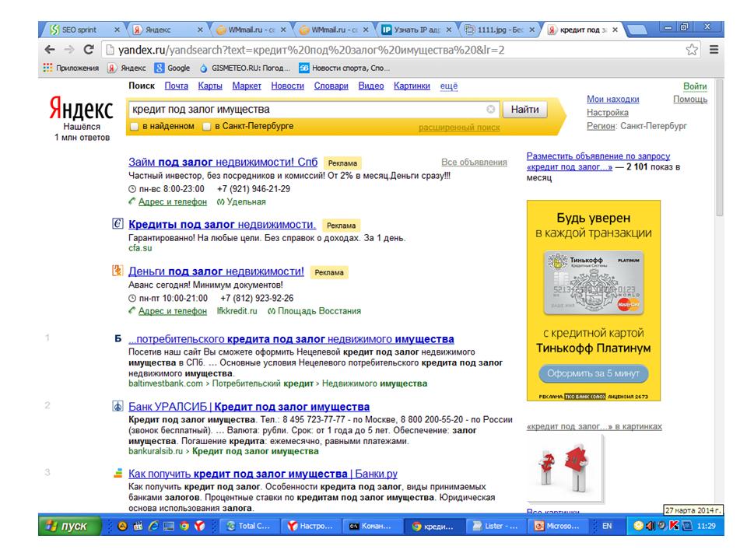
Task: Switch to Lister taskbar window
Action: [x=495, y=526]
